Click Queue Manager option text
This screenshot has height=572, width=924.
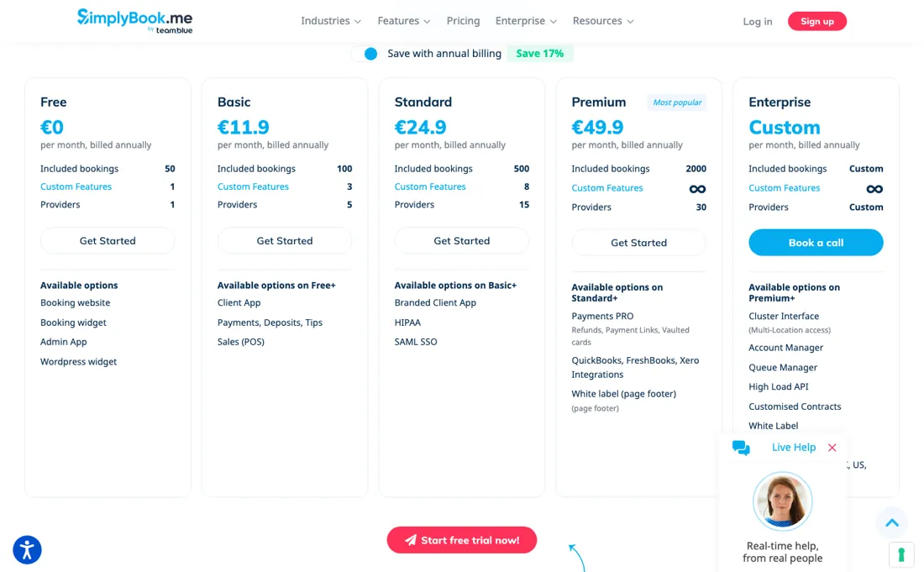[x=783, y=368]
